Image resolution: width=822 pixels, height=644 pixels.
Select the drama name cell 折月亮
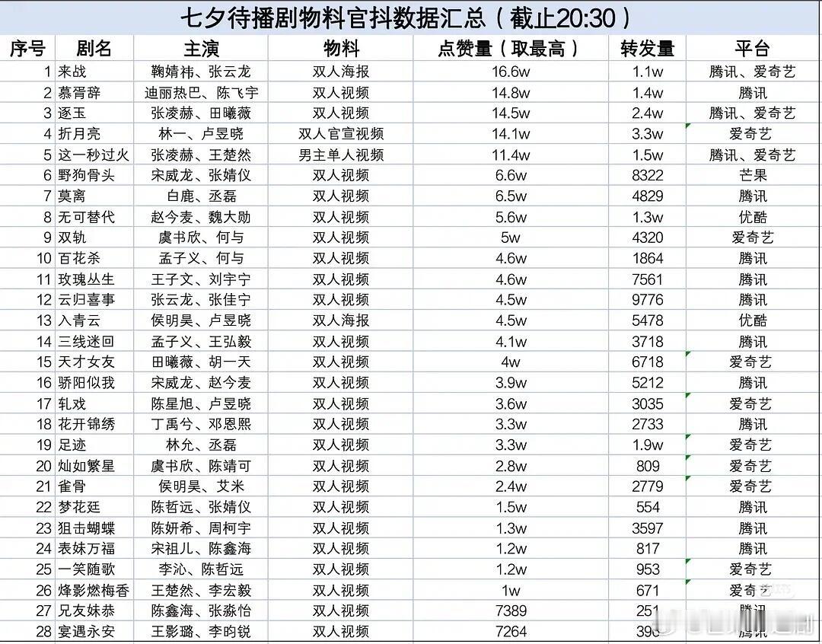94,134
